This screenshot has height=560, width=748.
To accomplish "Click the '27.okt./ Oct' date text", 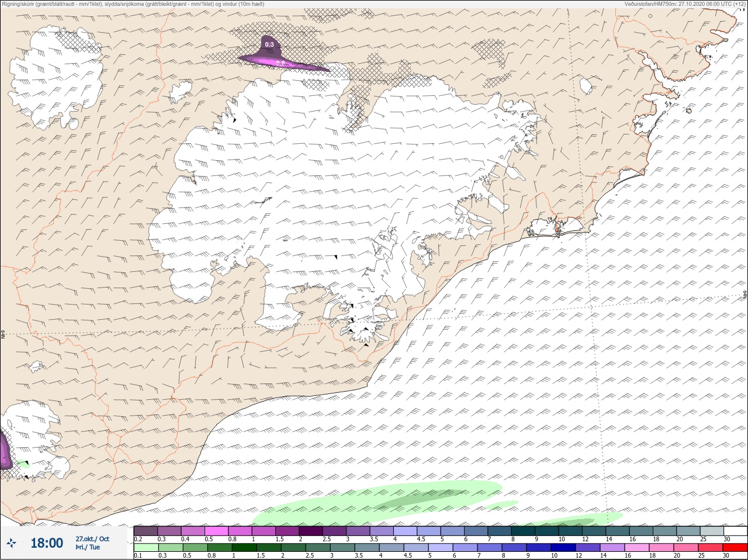I will coord(92,539).
